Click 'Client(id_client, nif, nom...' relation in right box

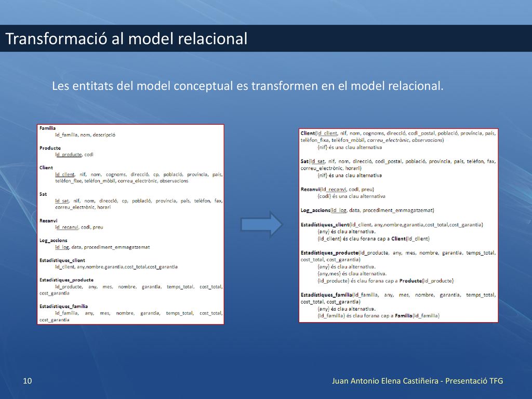coord(398,137)
